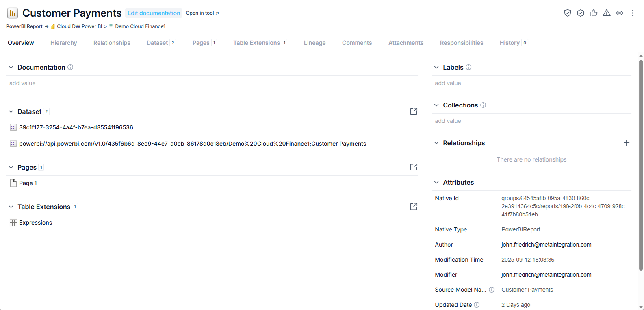Collapse the Relationships panel section
644x310 pixels.
(x=436, y=143)
